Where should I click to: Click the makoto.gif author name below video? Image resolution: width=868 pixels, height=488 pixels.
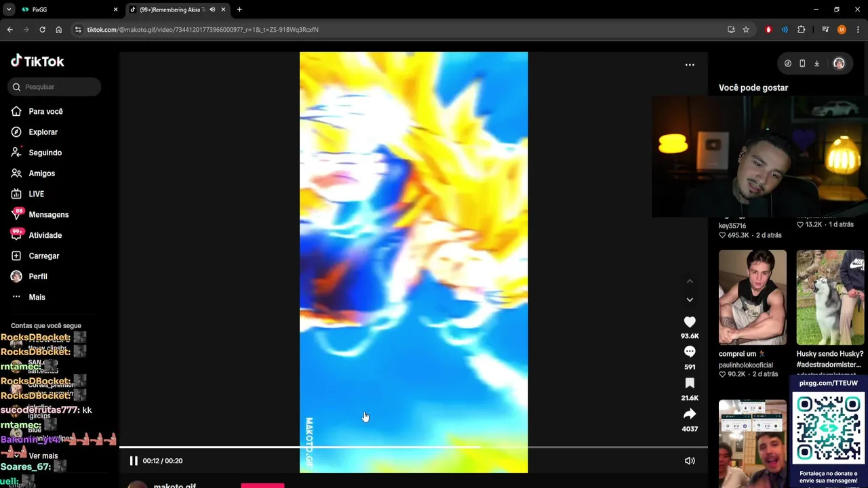174,485
